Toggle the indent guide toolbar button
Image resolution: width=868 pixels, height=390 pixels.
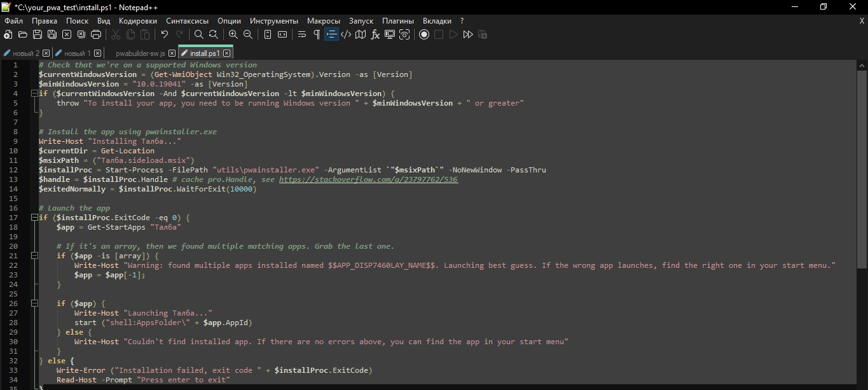pos(331,34)
